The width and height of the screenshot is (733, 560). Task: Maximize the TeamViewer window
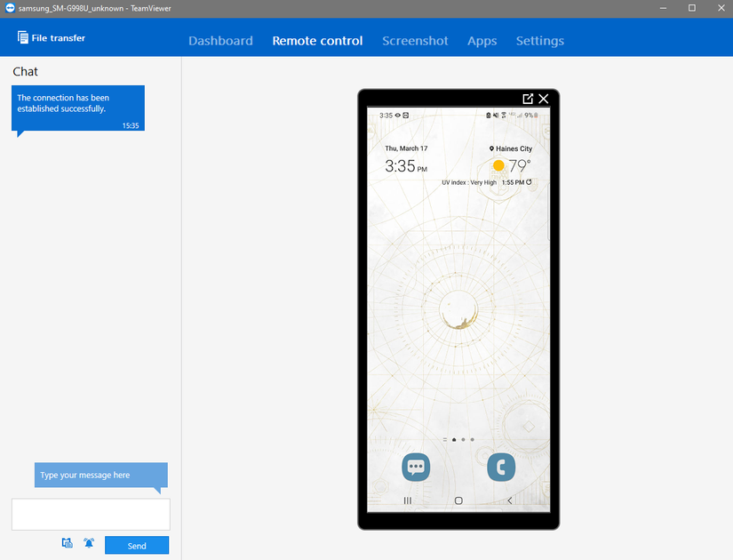(692, 8)
